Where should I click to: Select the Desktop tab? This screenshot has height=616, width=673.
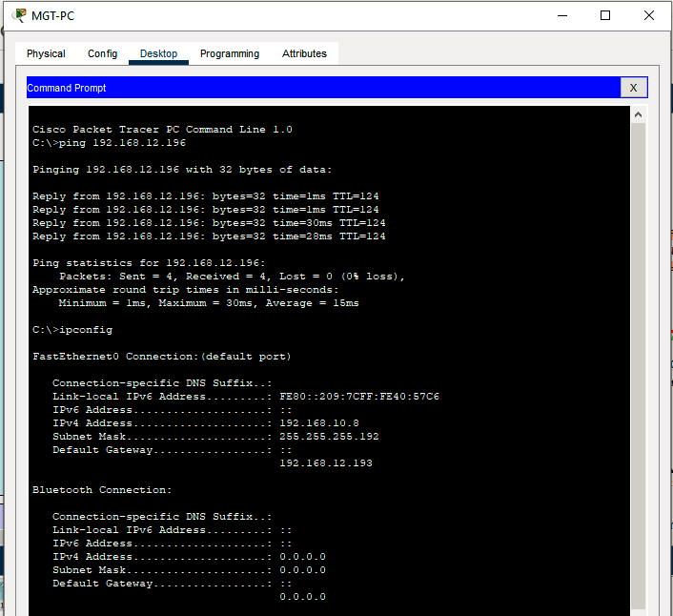(x=158, y=53)
